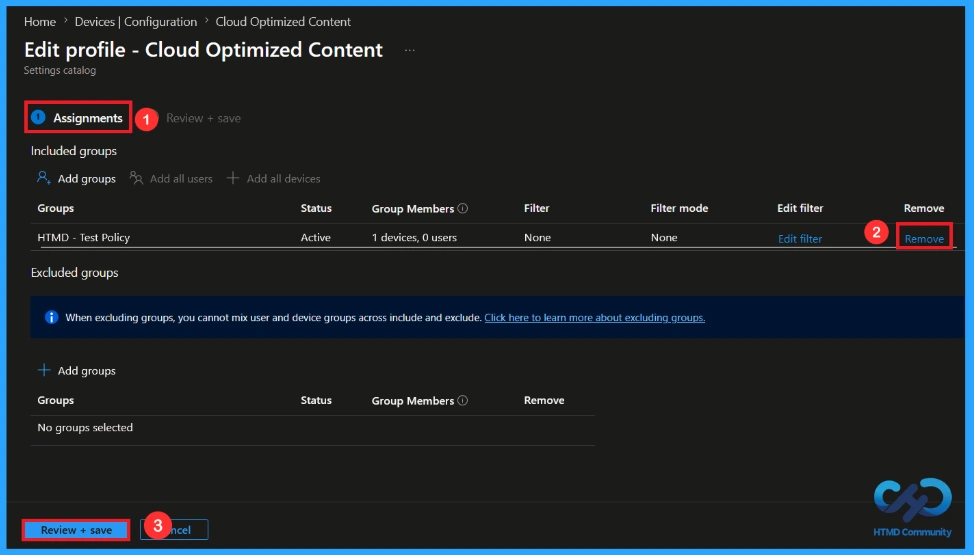Click the Review + save button
This screenshot has height=555, width=974.
(x=76, y=530)
